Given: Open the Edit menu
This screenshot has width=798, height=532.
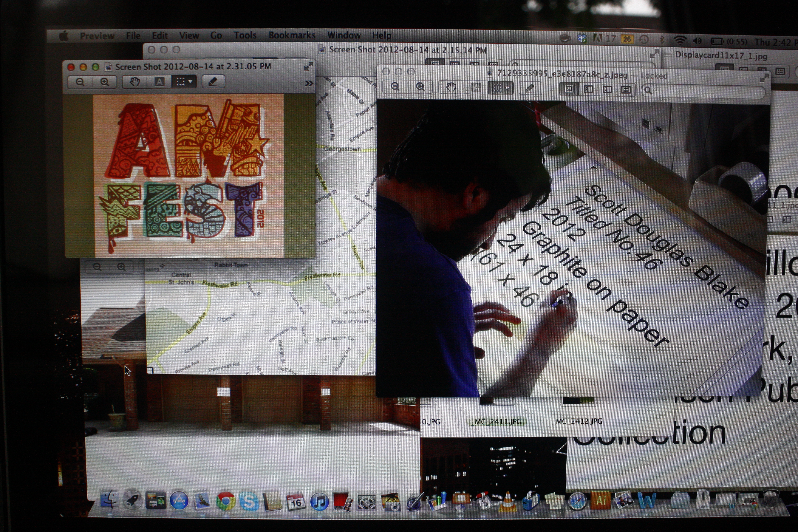Looking at the screenshot, I should click(x=160, y=36).
